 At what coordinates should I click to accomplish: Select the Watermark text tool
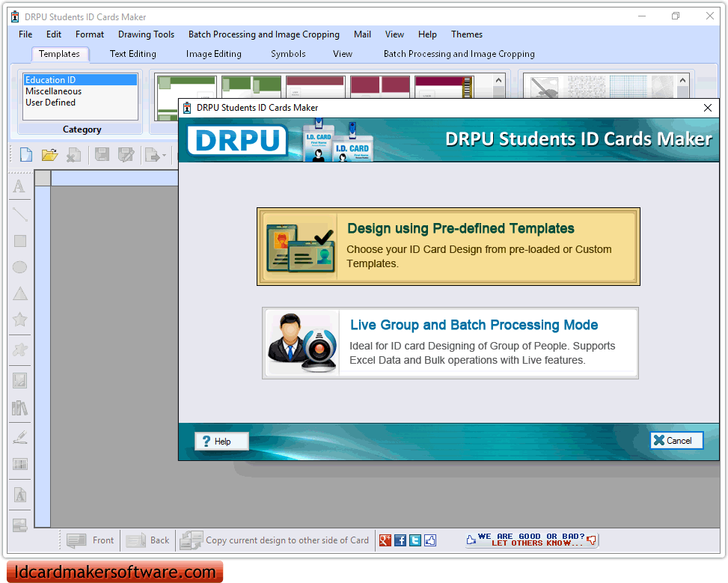tap(20, 495)
